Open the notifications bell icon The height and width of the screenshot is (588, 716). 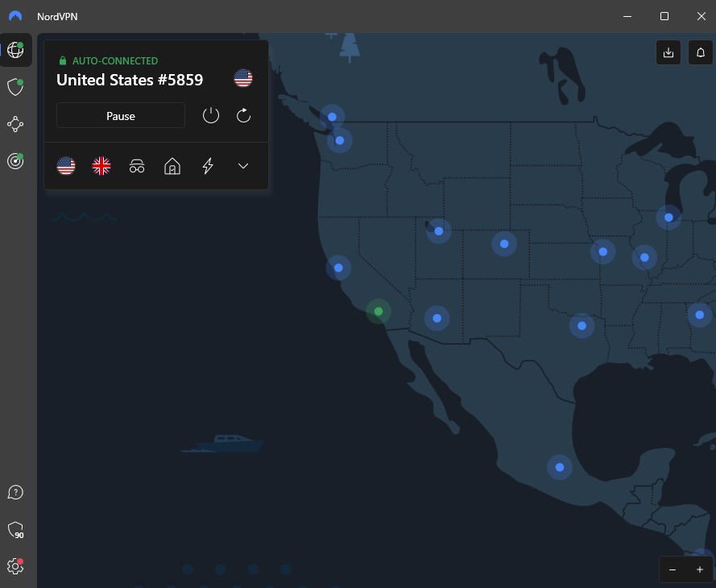click(701, 52)
